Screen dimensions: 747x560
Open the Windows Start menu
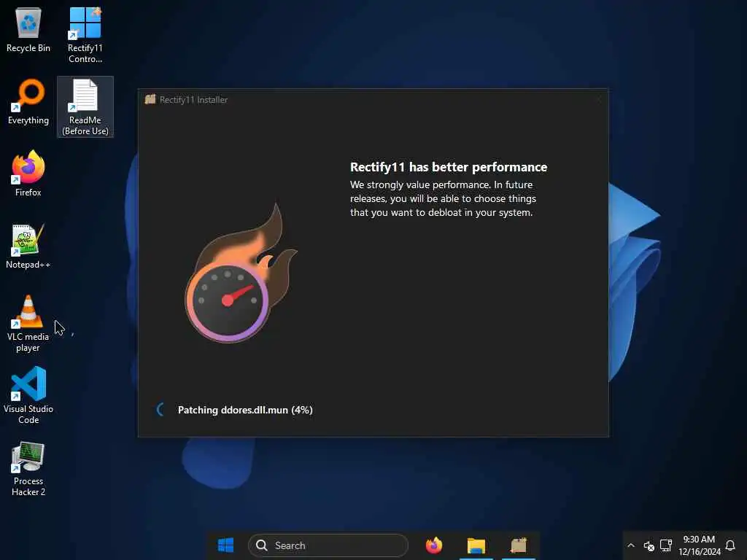225,545
